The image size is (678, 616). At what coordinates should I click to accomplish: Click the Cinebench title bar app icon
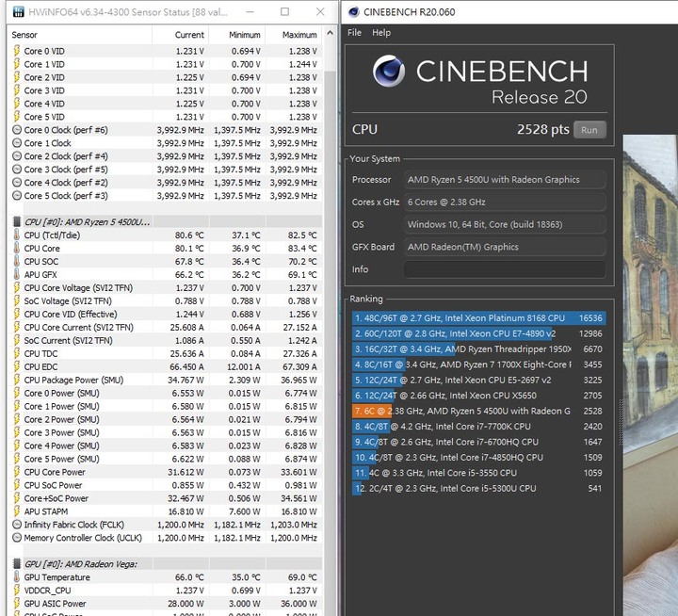point(353,11)
